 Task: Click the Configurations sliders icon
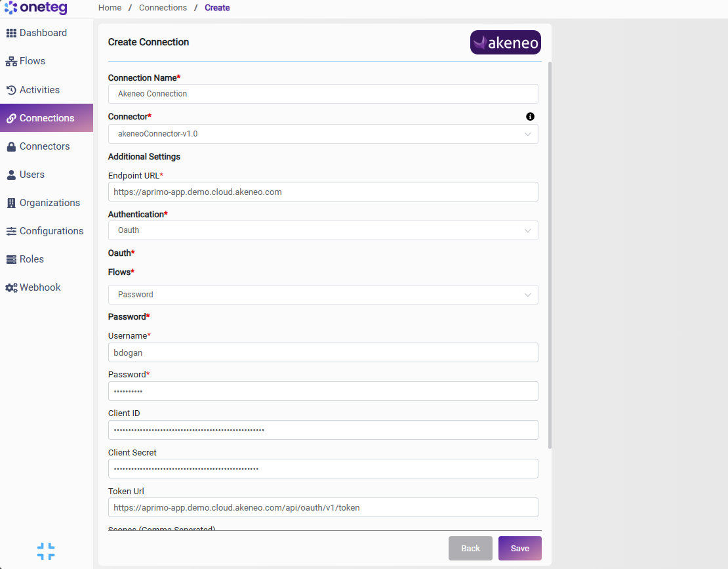click(11, 231)
